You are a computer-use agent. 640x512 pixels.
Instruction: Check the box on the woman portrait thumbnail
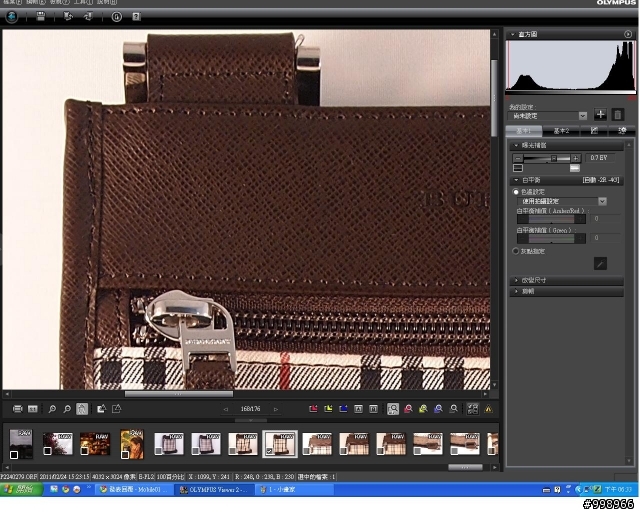(125, 454)
